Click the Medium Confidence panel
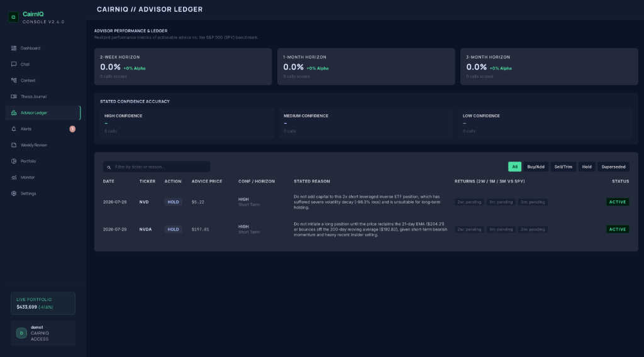 click(x=366, y=123)
